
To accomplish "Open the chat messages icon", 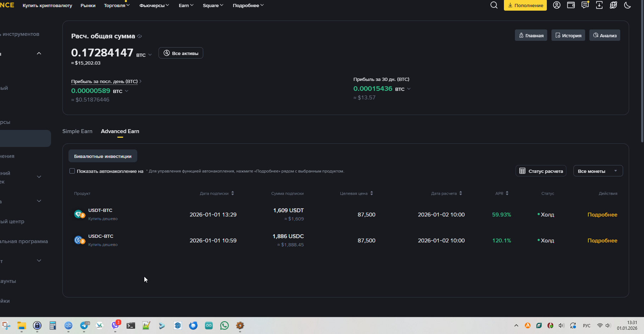I will [x=585, y=5].
